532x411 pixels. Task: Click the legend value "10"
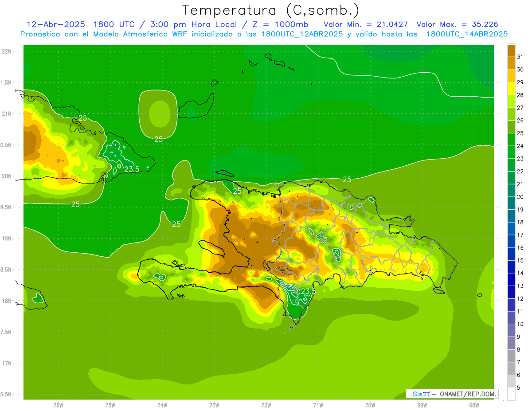[x=520, y=324]
